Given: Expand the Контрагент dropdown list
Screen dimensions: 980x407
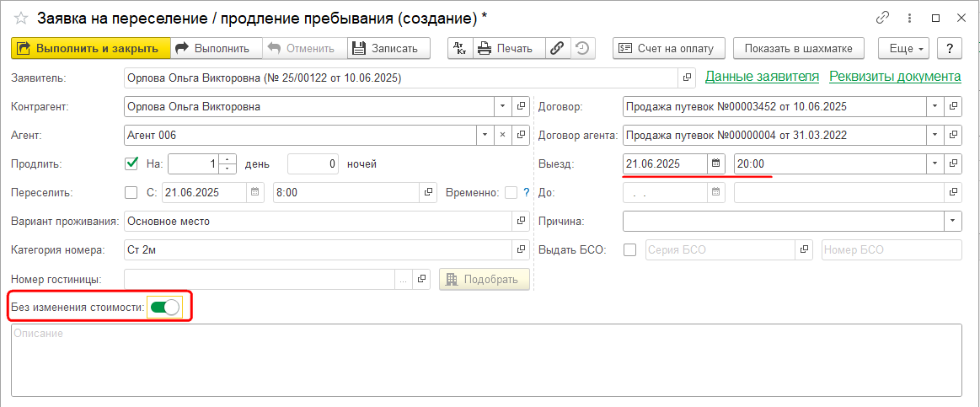Looking at the screenshot, I should (x=502, y=107).
